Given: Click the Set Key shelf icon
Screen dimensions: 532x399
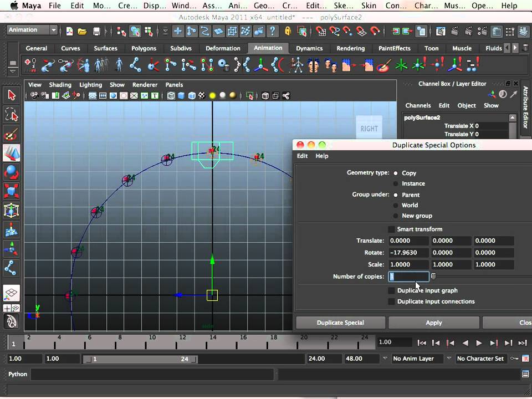Looking at the screenshot, I should click(x=30, y=64).
